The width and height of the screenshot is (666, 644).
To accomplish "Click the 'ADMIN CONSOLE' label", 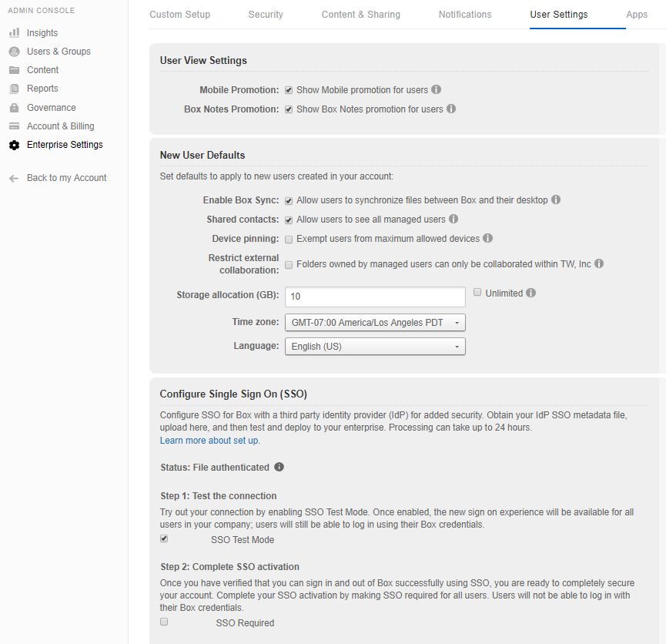I will coord(42,11).
